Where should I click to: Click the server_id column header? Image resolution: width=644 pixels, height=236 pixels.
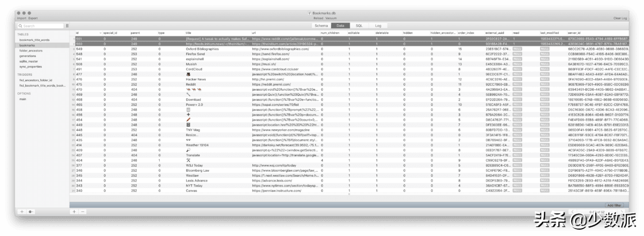574,32
